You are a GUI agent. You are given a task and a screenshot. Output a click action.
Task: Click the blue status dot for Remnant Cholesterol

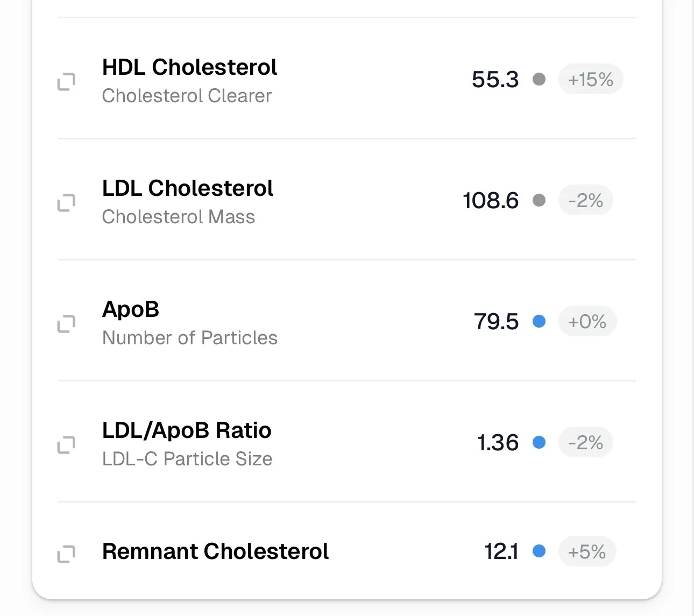point(539,551)
